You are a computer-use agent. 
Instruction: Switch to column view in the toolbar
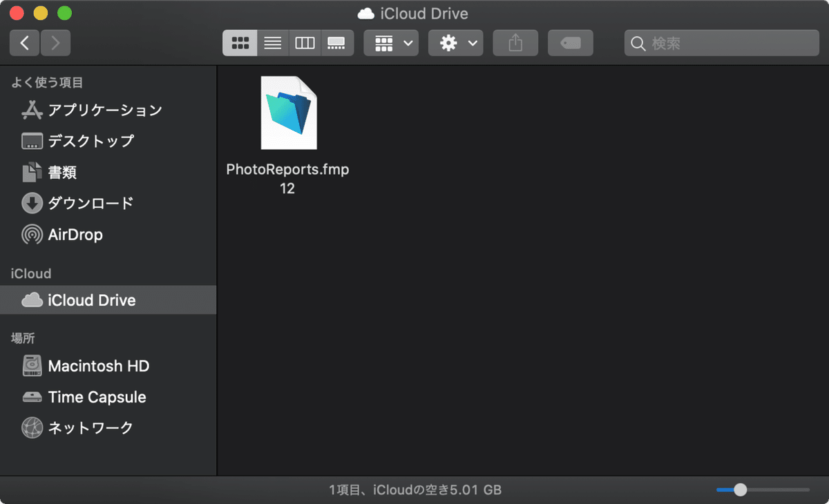point(305,43)
